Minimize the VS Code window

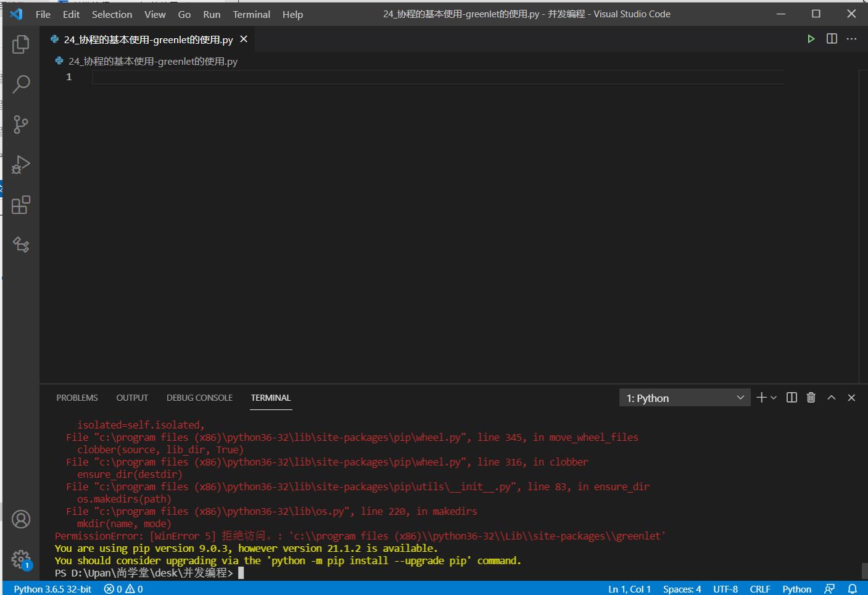[x=781, y=14]
